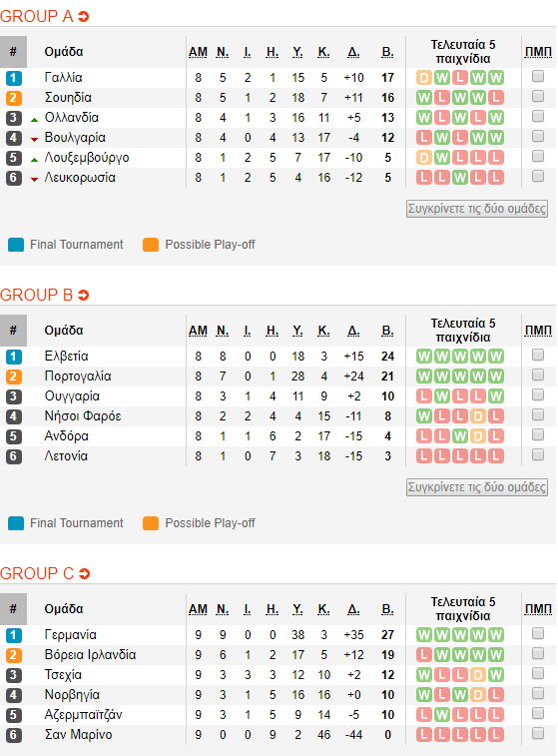Image resolution: width=558 pixels, height=756 pixels.
Task: Click the last W form badge for Ελβετία
Action: point(495,357)
